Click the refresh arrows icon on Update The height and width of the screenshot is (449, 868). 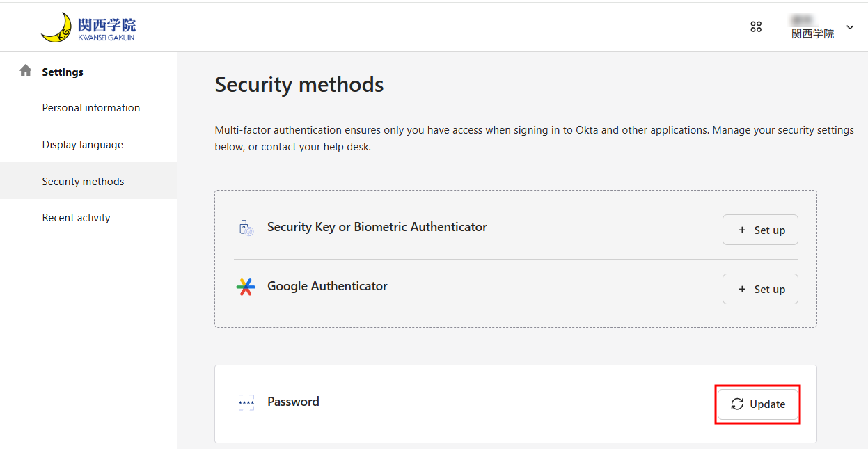[x=737, y=404]
